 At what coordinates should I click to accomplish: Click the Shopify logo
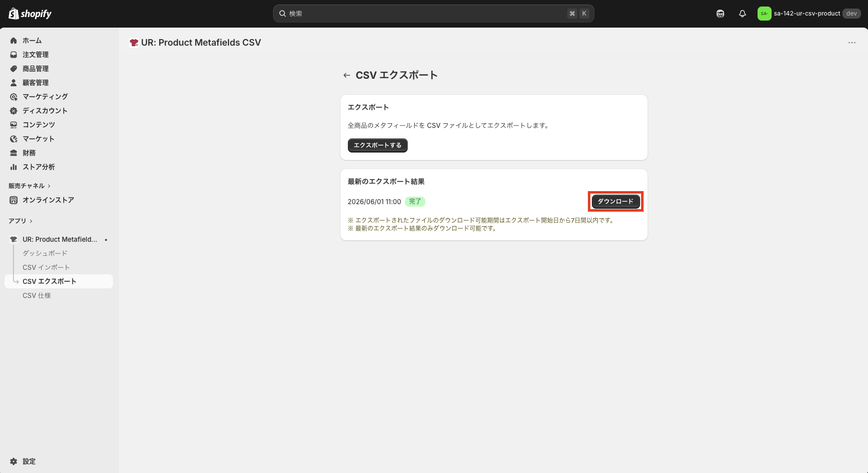pos(30,14)
